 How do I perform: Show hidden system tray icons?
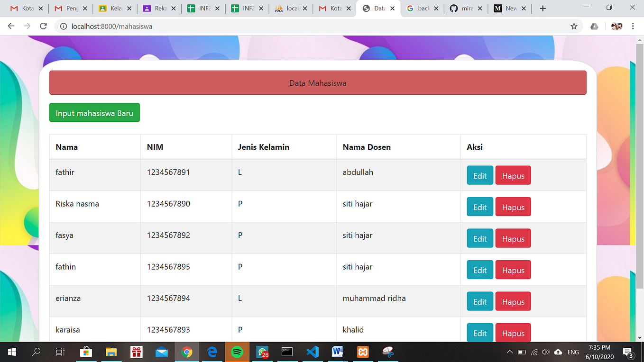(x=510, y=352)
